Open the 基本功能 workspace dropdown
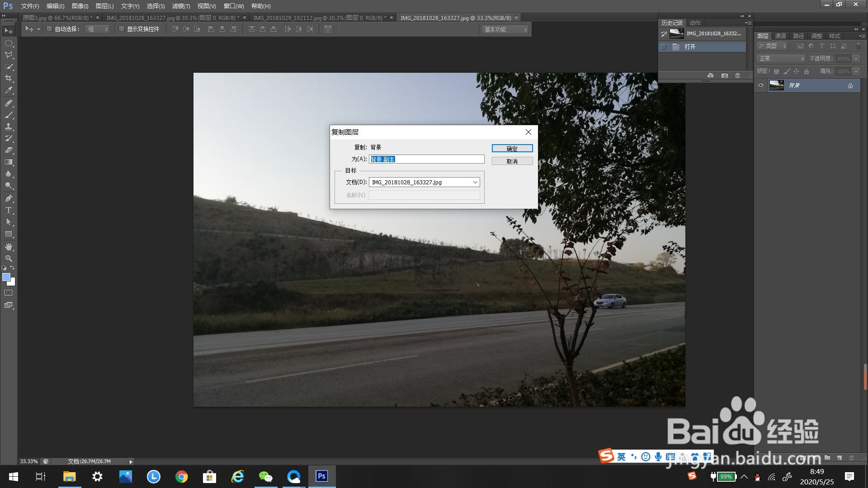The image size is (868, 488). 505,29
